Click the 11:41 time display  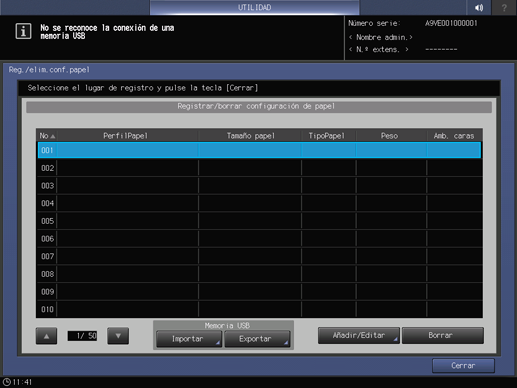(22, 382)
